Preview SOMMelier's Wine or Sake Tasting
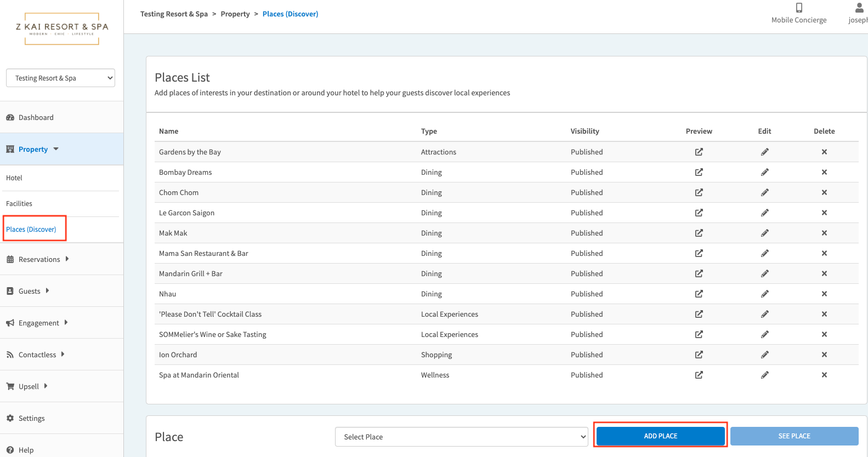The width and height of the screenshot is (868, 457). (x=699, y=334)
